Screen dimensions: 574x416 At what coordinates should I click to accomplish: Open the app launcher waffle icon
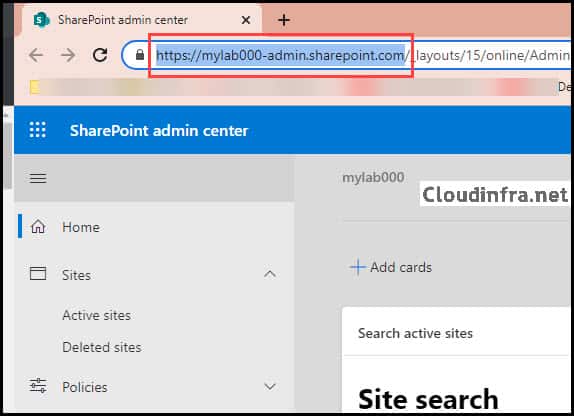pos(38,130)
